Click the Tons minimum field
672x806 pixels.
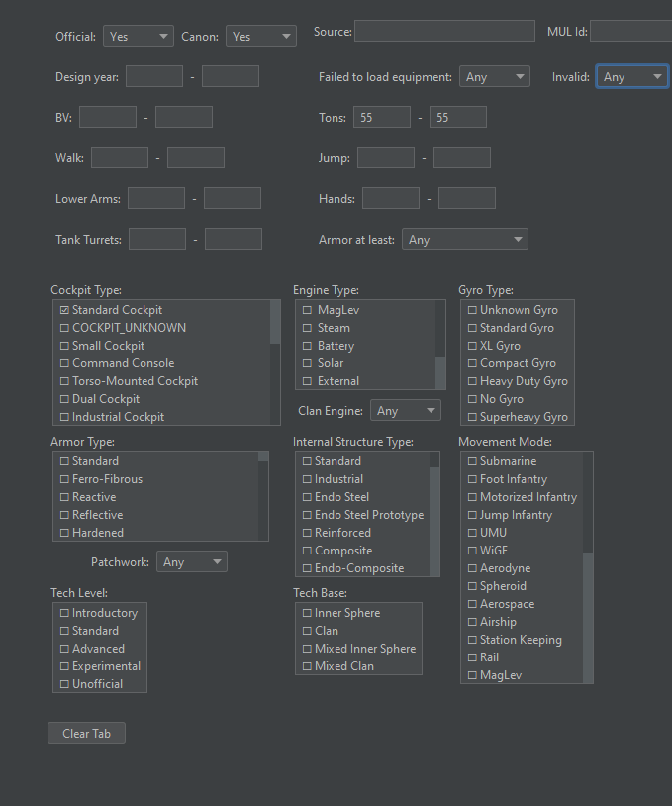(x=382, y=117)
